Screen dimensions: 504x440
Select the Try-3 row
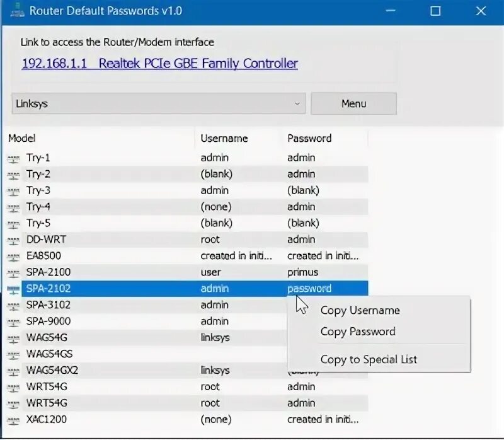187,190
